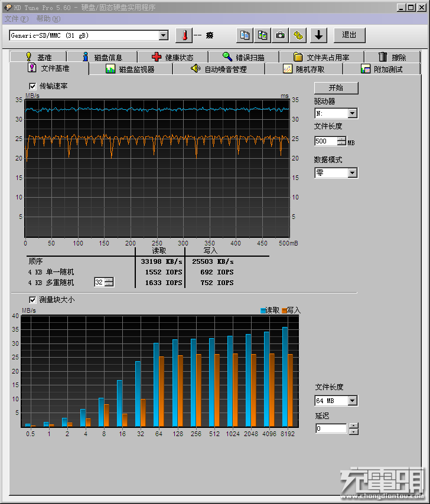Switch to the 错误扫描 error scan tab
The image size is (430, 504).
(x=243, y=57)
